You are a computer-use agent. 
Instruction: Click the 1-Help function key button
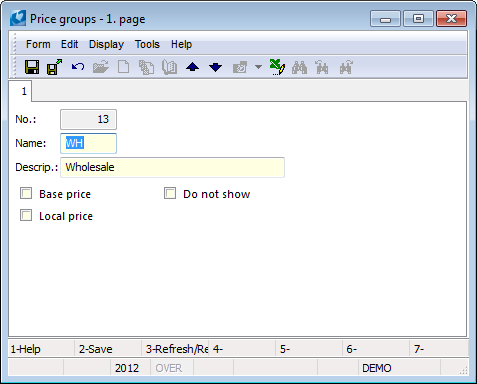click(x=41, y=349)
